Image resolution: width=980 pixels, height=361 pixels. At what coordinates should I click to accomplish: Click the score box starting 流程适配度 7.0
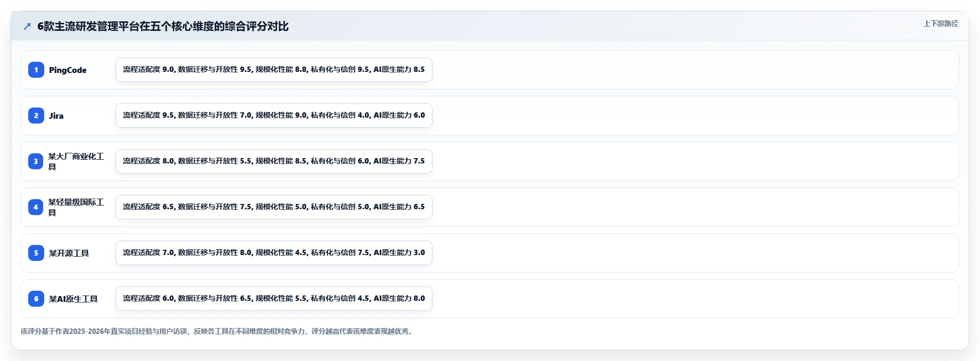coord(274,253)
